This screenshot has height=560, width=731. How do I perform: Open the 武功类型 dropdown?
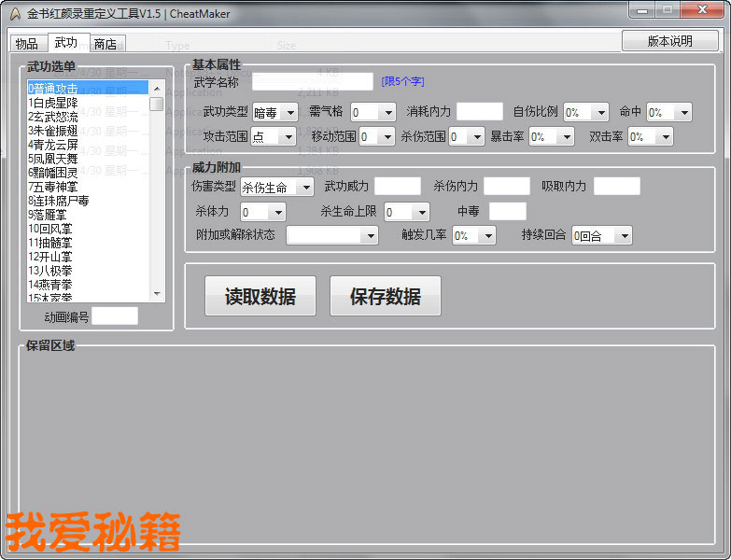pos(275,112)
